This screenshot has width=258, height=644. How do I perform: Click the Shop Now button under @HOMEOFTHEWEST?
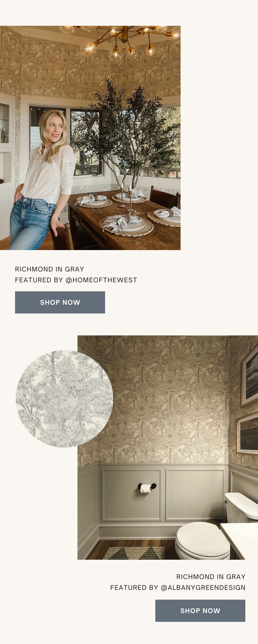[60, 302]
